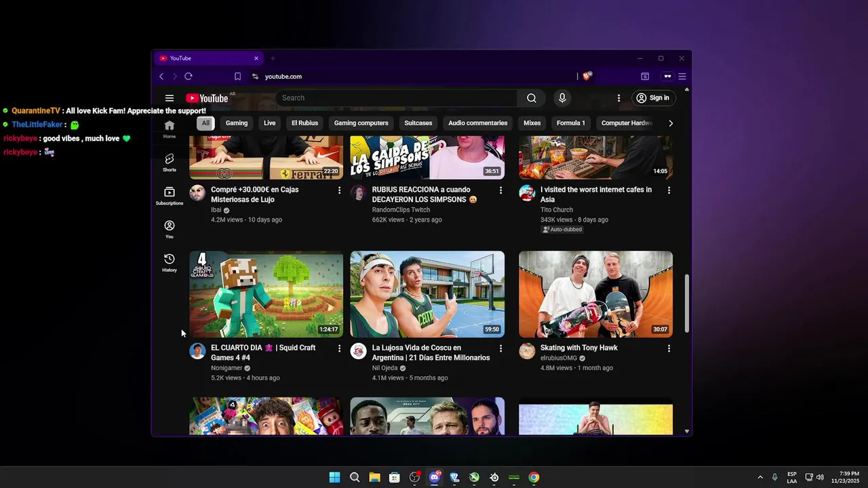Image resolution: width=868 pixels, height=488 pixels.
Task: Open the YouTube hamburger guide menu
Action: tap(170, 98)
